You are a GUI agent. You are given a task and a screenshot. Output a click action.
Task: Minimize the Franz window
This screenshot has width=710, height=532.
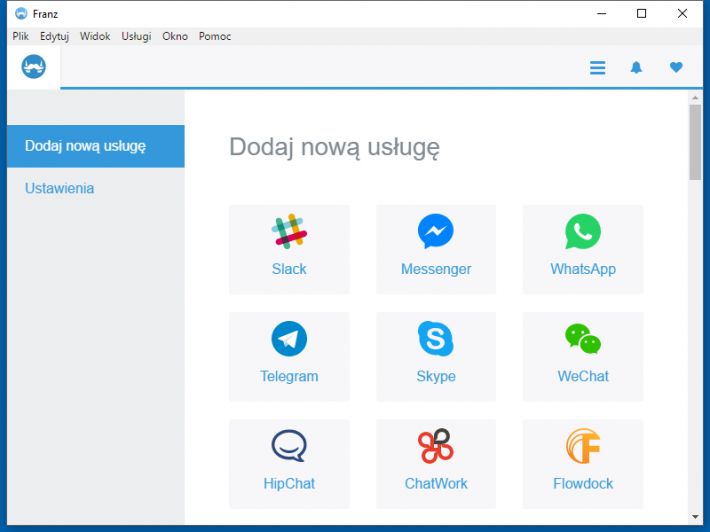(601, 14)
